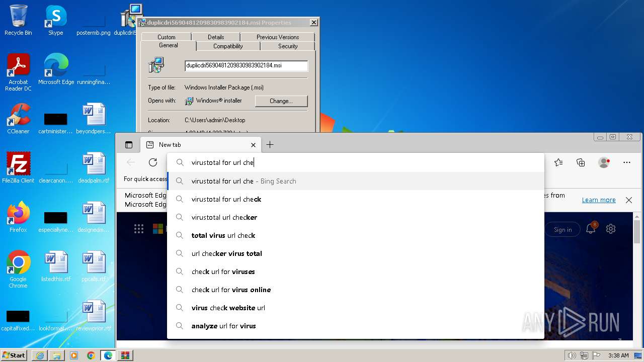Choose 'check url for viruses' suggestion
Image resolution: width=644 pixels, height=362 pixels.
356,271
